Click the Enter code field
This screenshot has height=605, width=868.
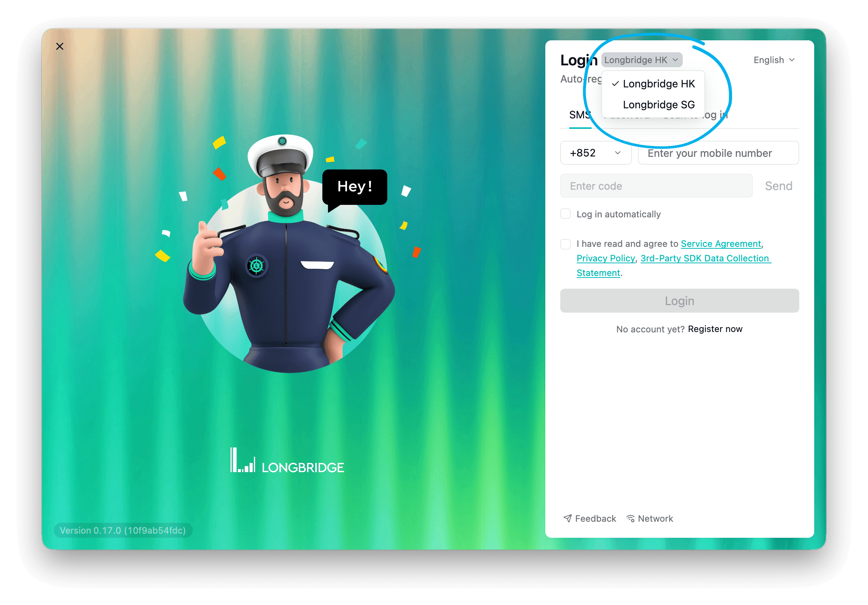[656, 186]
